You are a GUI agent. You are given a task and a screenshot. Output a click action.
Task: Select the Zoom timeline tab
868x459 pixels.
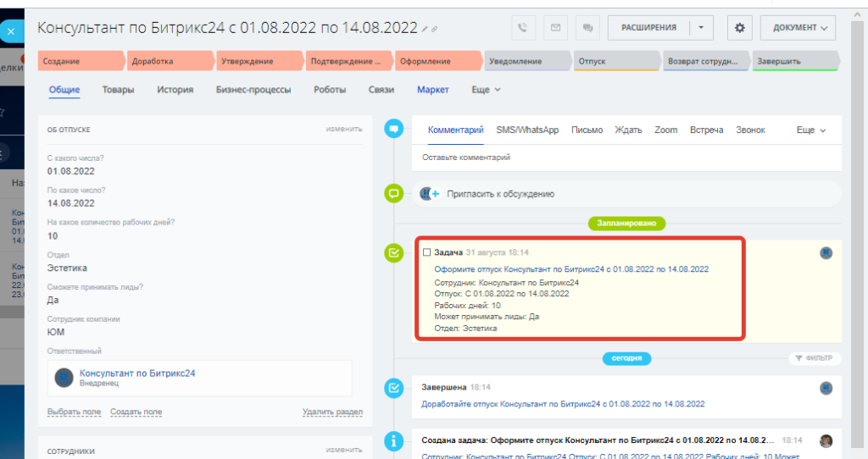665,130
